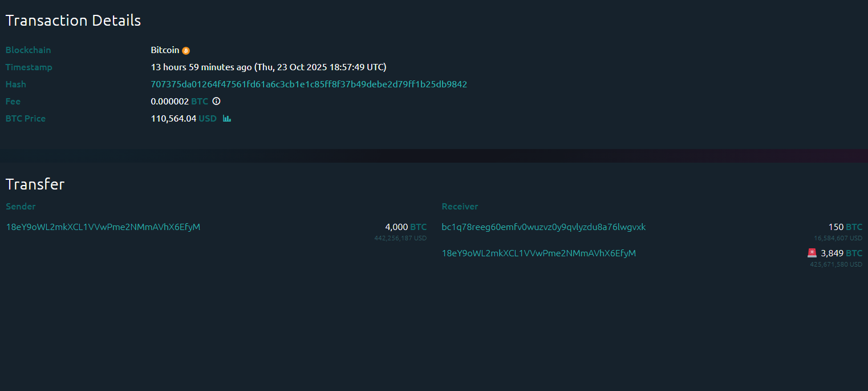The height and width of the screenshot is (391, 868).
Task: Click the Receiver column header
Action: pyautogui.click(x=460, y=206)
